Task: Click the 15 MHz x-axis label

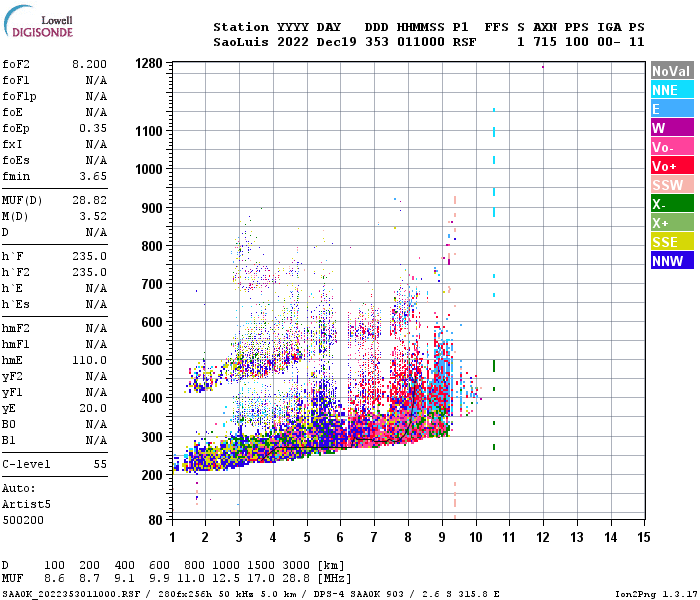Action: (x=643, y=537)
